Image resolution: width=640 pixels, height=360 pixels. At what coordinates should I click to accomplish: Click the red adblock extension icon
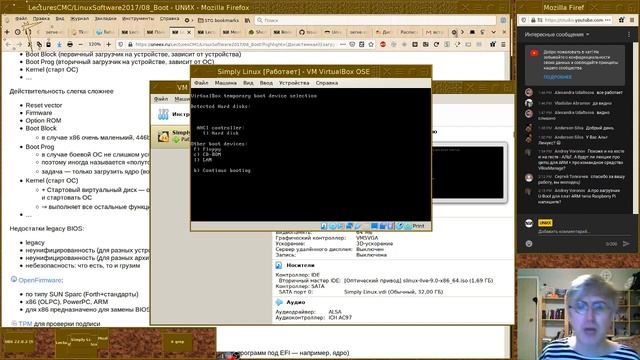(383, 44)
